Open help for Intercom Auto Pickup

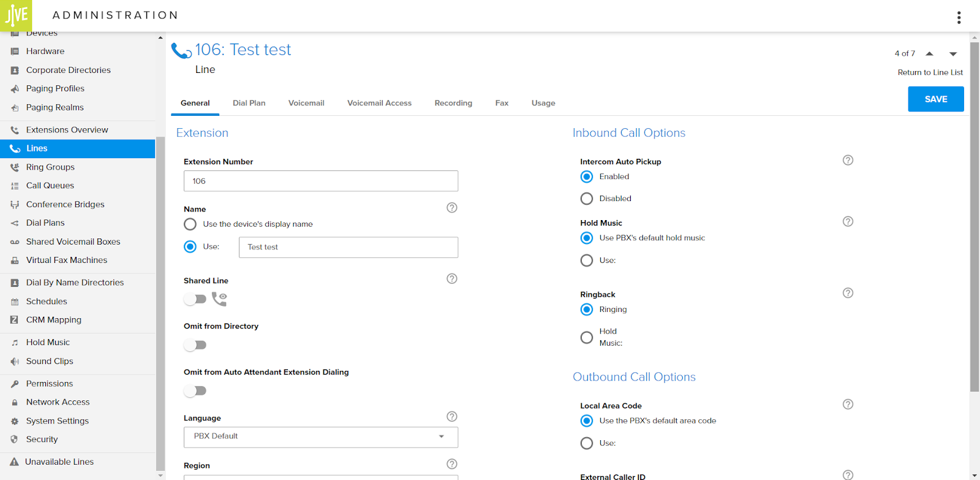(848, 160)
